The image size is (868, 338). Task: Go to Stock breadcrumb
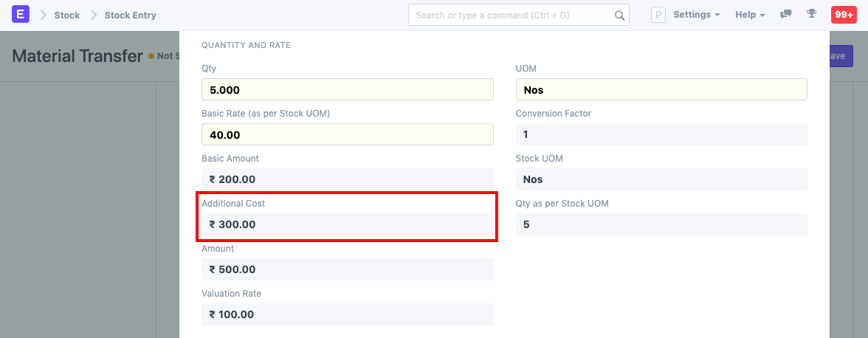[66, 15]
